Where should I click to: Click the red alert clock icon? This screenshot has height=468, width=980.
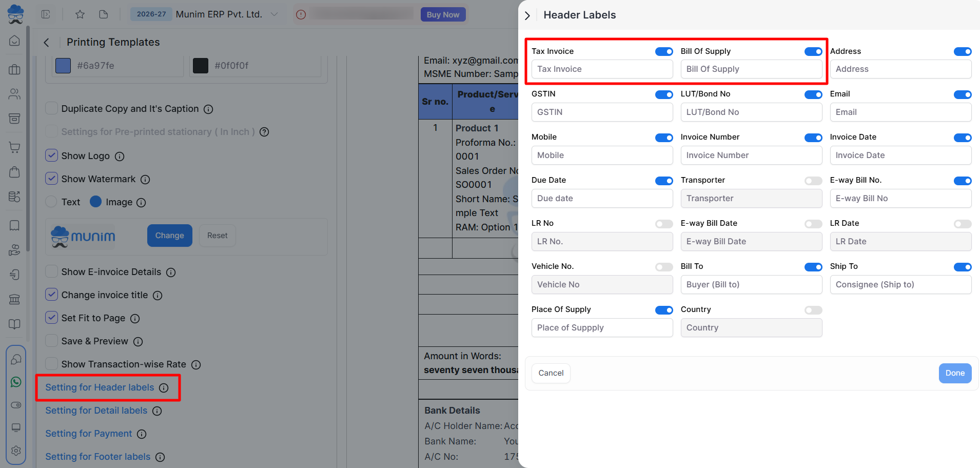click(301, 14)
